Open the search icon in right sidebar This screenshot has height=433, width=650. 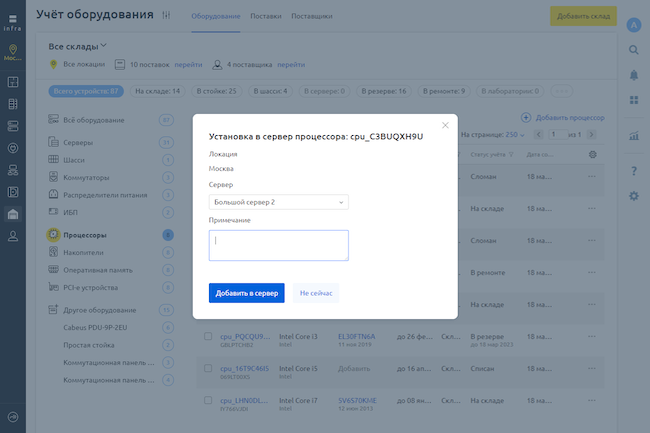click(633, 49)
